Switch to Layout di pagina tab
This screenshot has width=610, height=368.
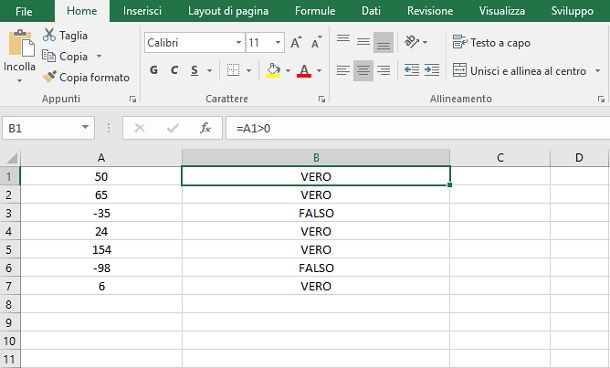point(228,11)
